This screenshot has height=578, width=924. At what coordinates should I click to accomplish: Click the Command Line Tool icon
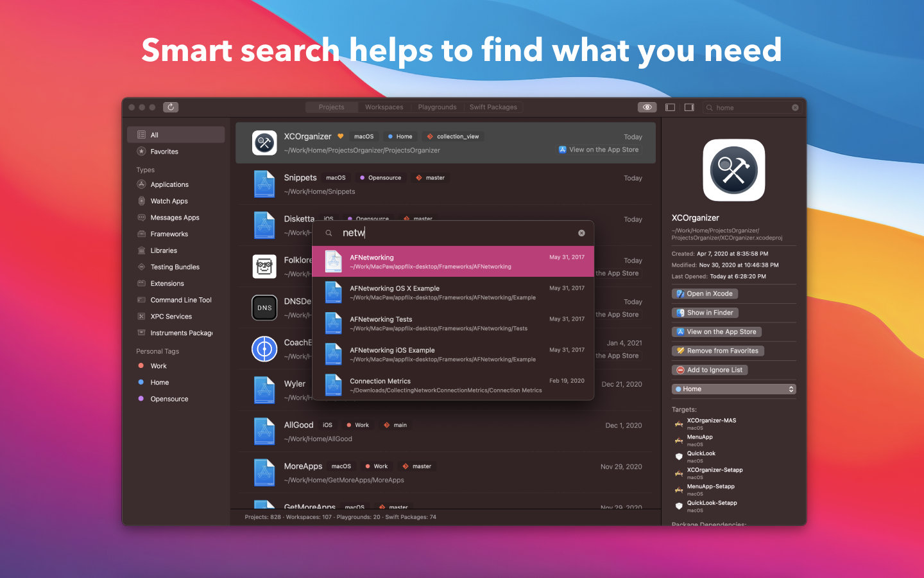142,300
